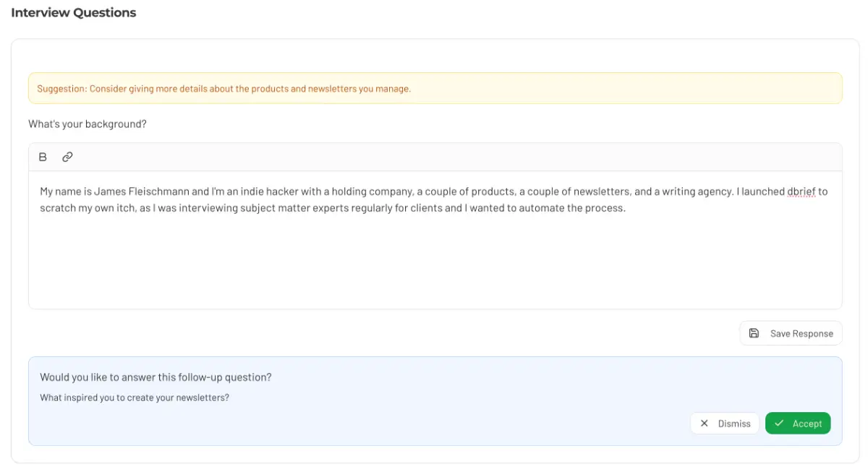Click the X icon on Dismiss

coord(705,424)
